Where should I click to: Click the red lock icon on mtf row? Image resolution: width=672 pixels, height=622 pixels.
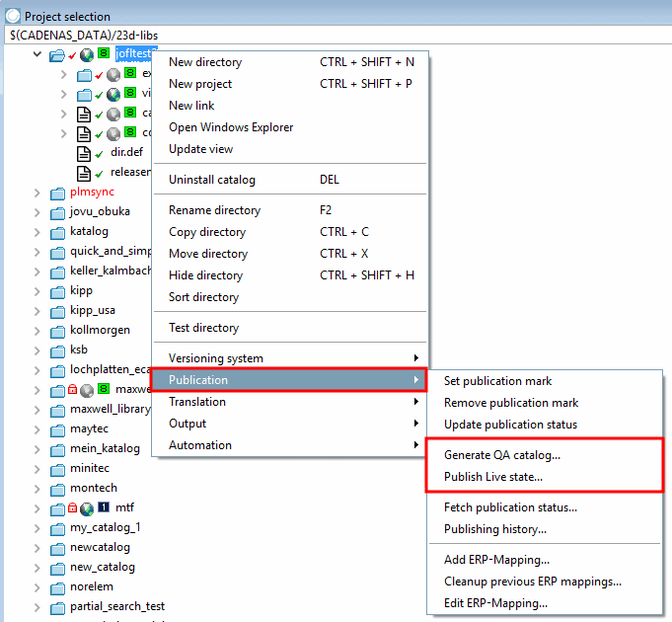pos(72,508)
